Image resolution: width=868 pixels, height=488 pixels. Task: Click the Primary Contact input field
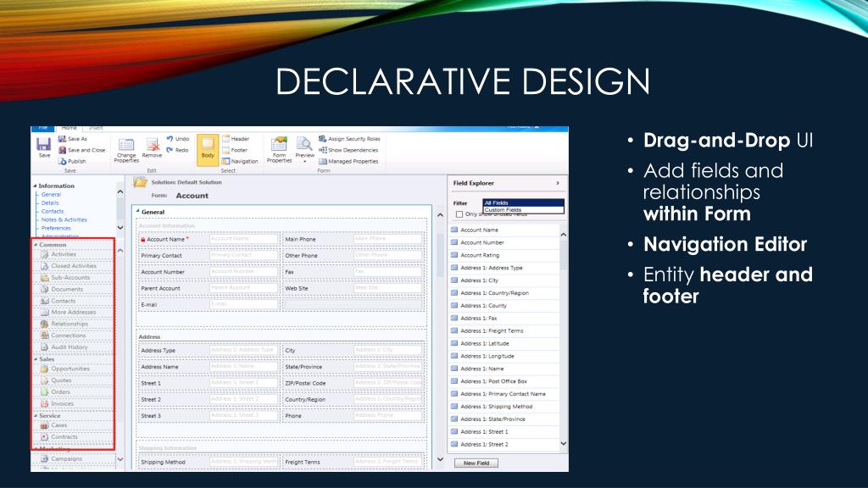point(243,256)
